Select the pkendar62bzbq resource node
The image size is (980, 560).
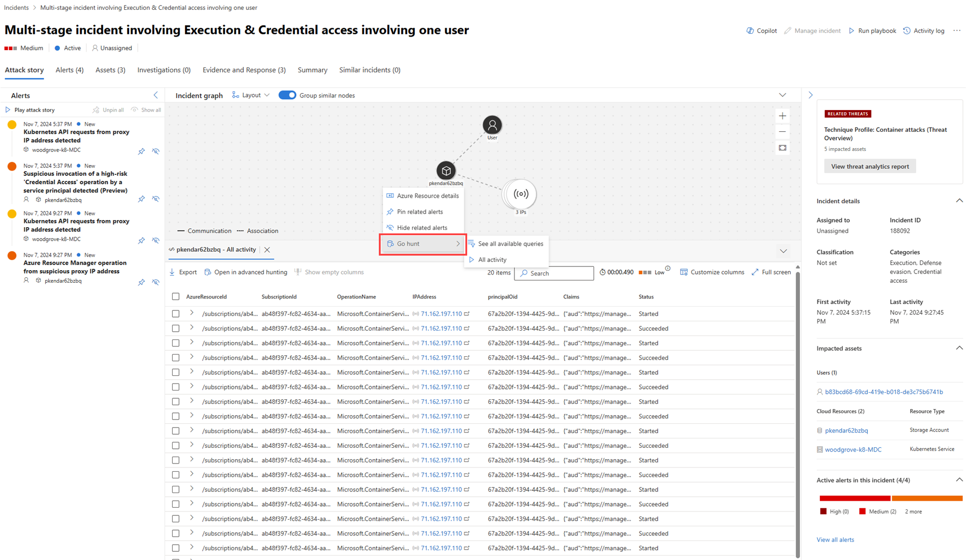point(446,171)
